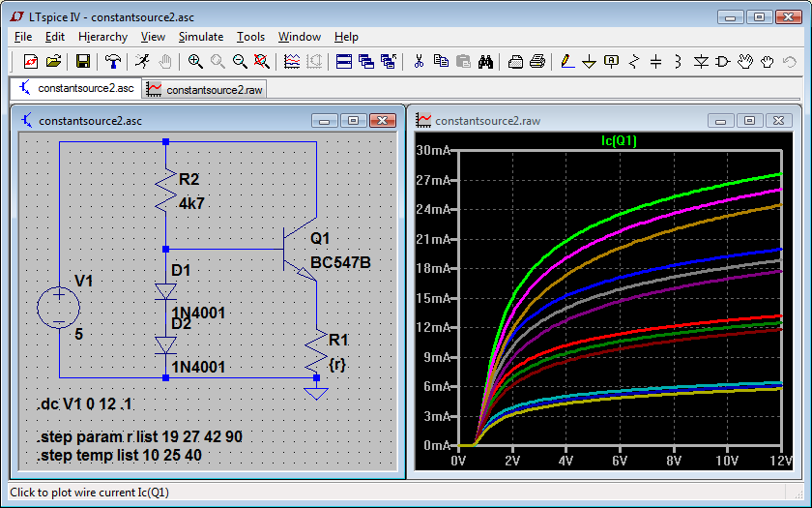812x508 pixels.
Task: Click the Ic(Q1) trace label in plot
Action: 619,140
